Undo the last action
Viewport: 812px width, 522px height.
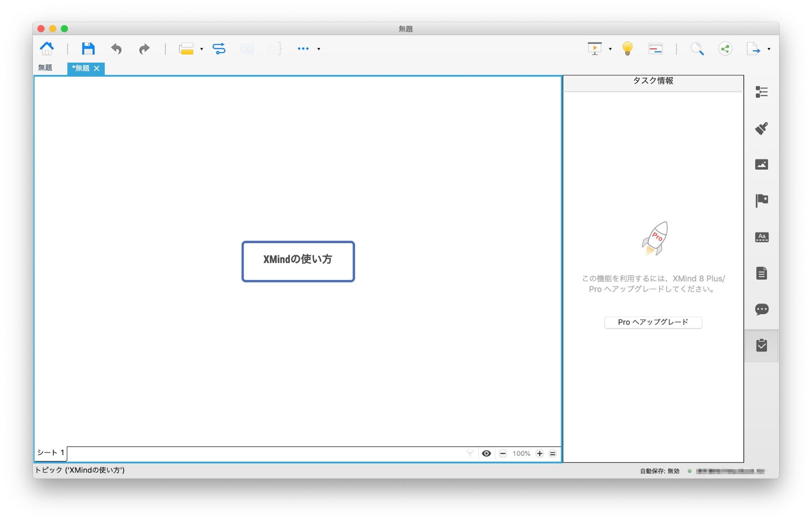(117, 49)
